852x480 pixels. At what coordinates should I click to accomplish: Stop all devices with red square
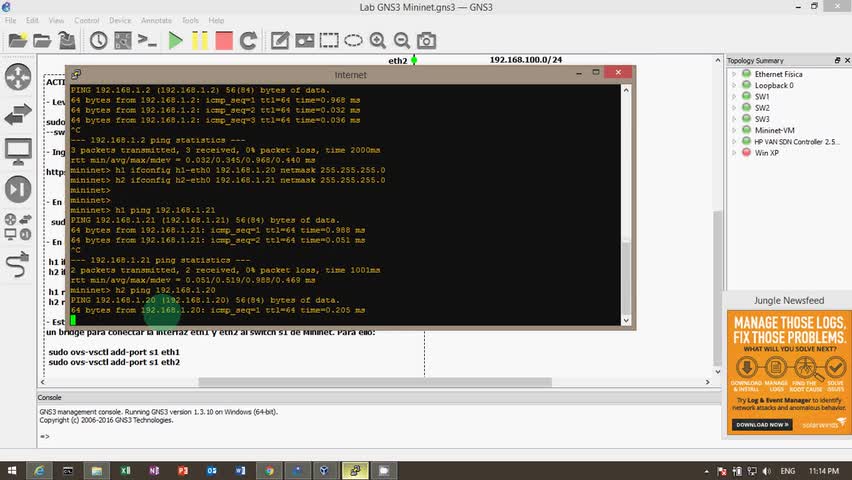224,40
